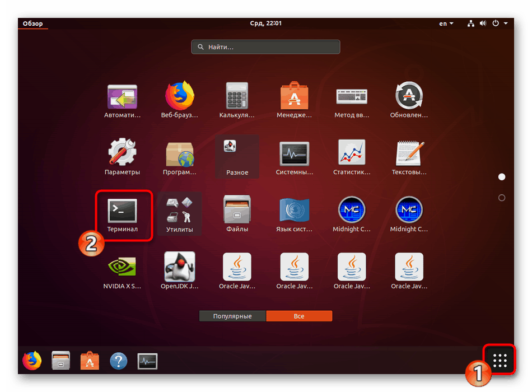Switch to the Все tab
The height and width of the screenshot is (392, 532).
299,316
